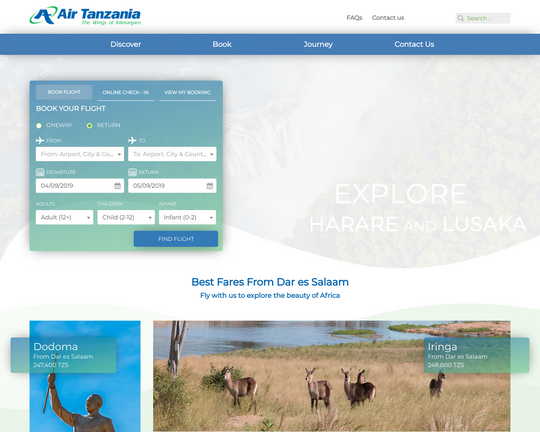Open the FAQs link

coord(354,18)
